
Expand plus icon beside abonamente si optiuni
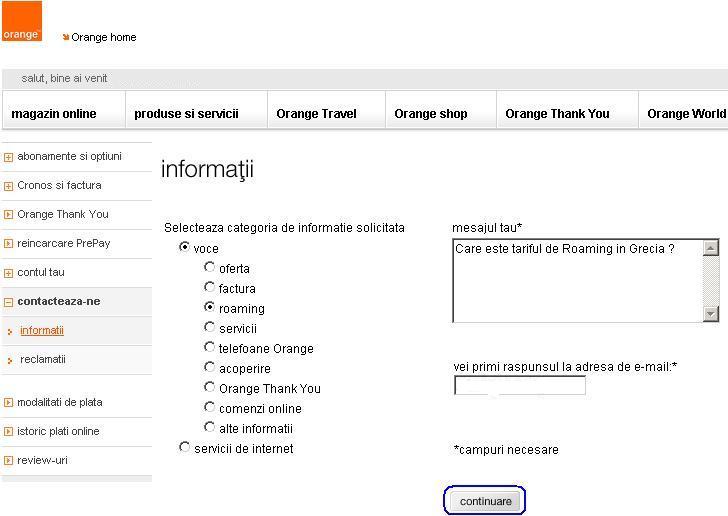click(8, 157)
